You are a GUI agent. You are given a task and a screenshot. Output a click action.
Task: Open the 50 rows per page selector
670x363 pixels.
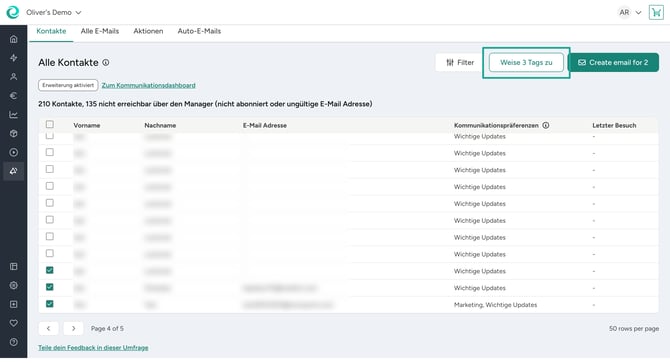634,328
